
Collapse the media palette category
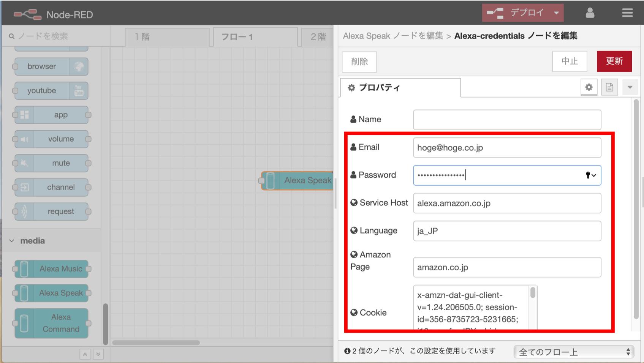(x=51, y=241)
